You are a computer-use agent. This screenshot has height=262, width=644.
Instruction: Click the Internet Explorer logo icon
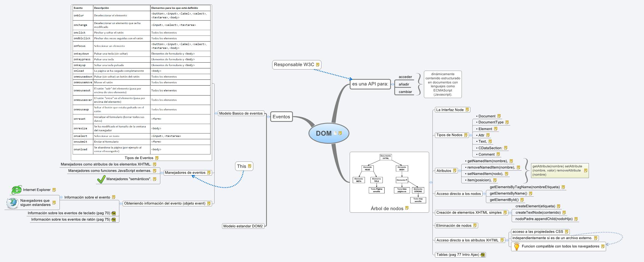[x=16, y=190]
